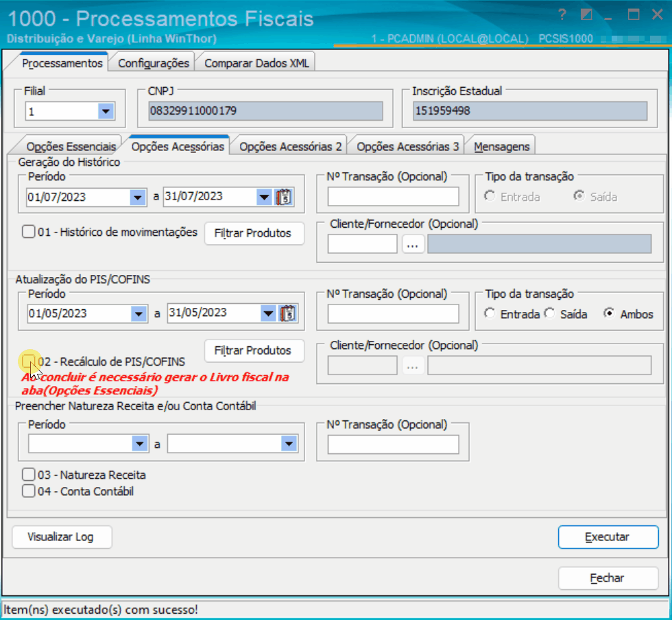The height and width of the screenshot is (620, 672).
Task: Click Filtrar Produtos in Geração do Histórico
Action: 254,233
